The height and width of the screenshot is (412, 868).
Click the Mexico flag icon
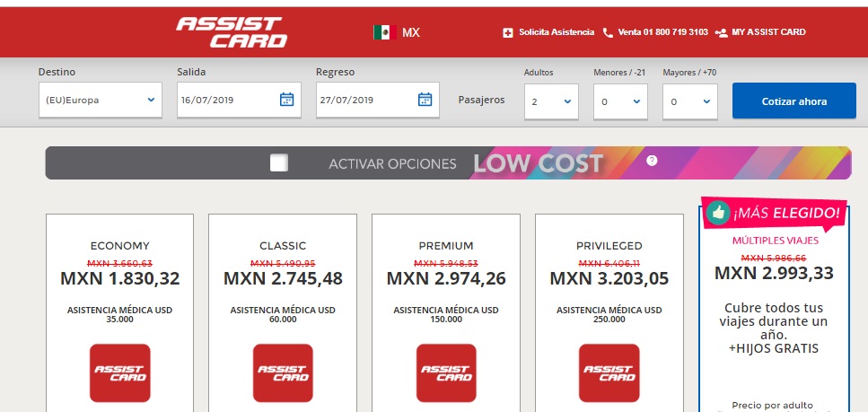384,32
